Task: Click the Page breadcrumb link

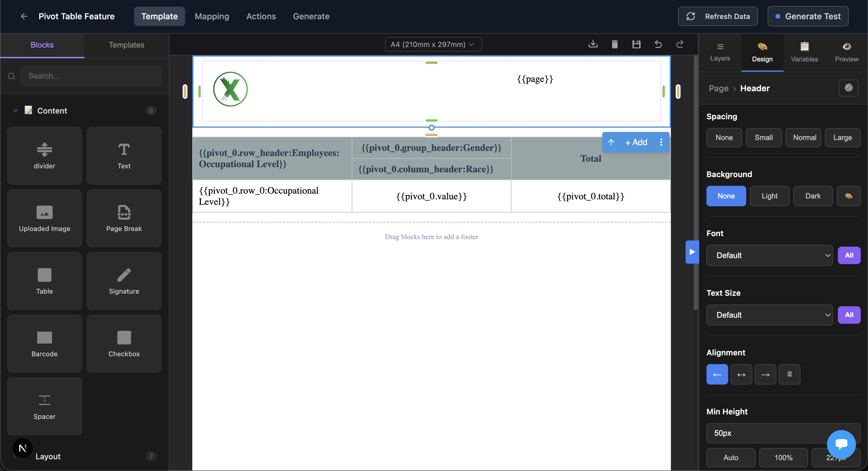Action: (719, 88)
